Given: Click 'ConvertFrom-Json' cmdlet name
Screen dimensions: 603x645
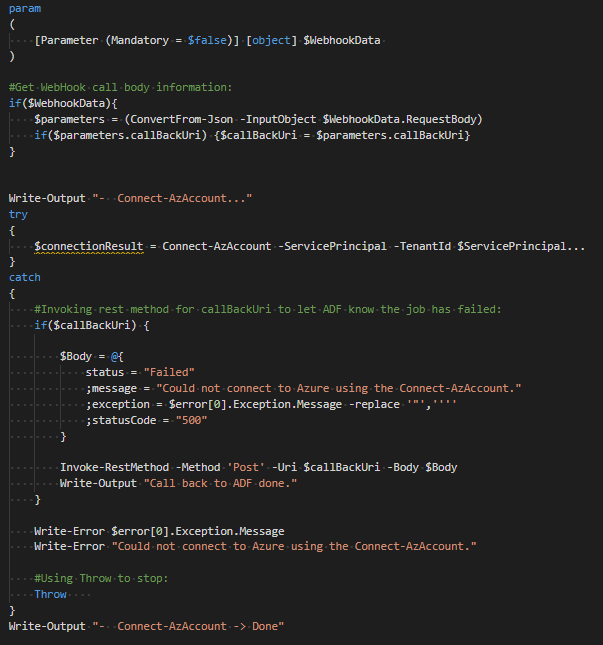Looking at the screenshot, I should point(182,119).
